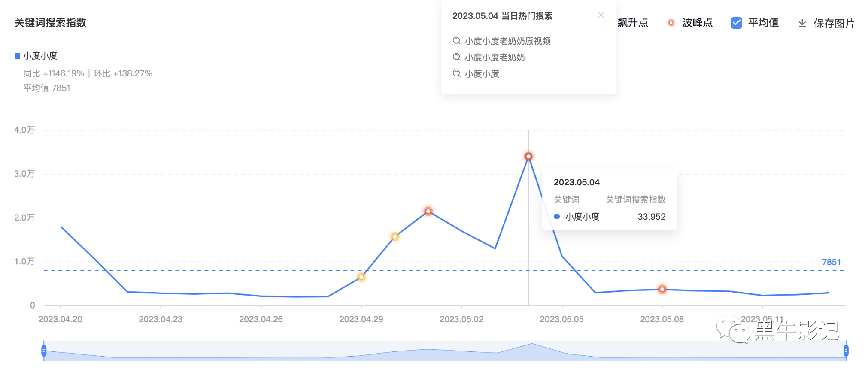Click the right handle of range slider
This screenshot has width=868, height=369.
(x=846, y=351)
